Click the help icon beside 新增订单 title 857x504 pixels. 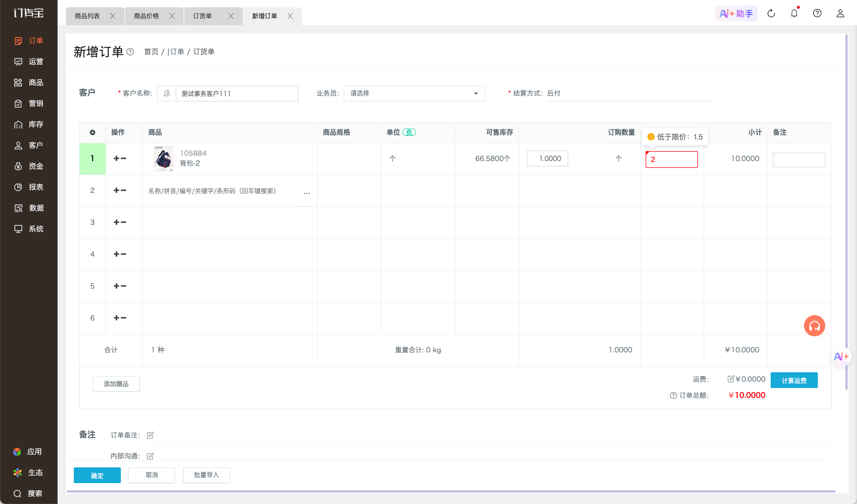click(130, 52)
